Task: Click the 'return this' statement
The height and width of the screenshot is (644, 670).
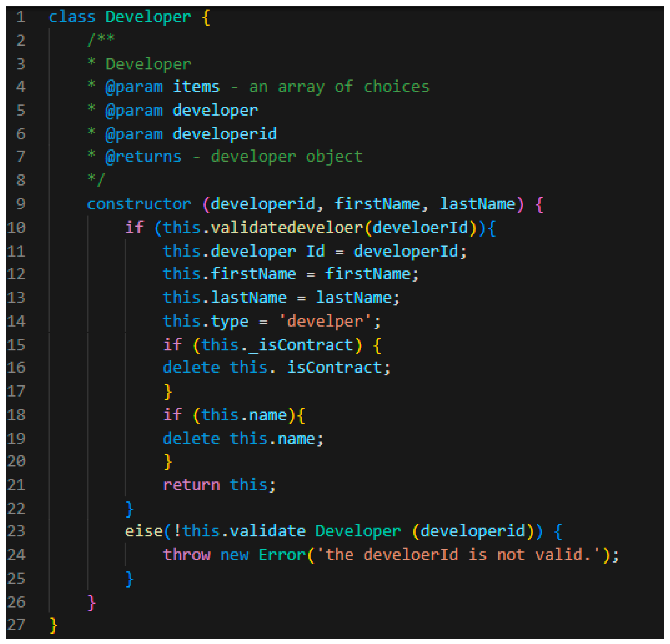Action: coord(219,485)
